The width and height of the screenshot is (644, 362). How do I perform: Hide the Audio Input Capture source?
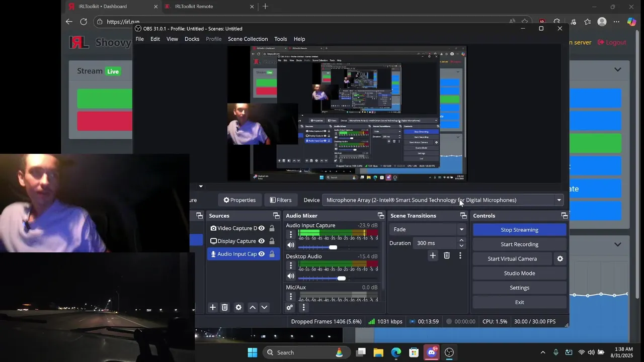coord(261,254)
